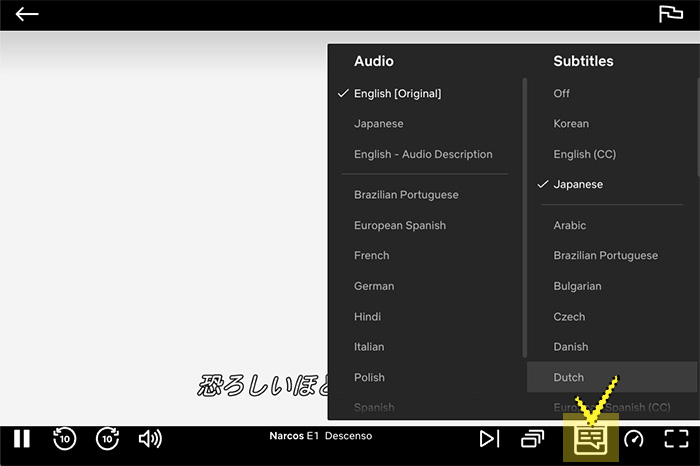Viewport: 700px width, 466px height.
Task: Rewind 10 seconds
Action: tap(64, 439)
